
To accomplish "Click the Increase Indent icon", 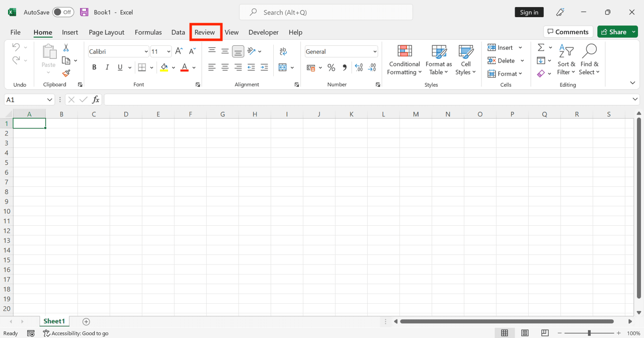I will click(x=264, y=67).
